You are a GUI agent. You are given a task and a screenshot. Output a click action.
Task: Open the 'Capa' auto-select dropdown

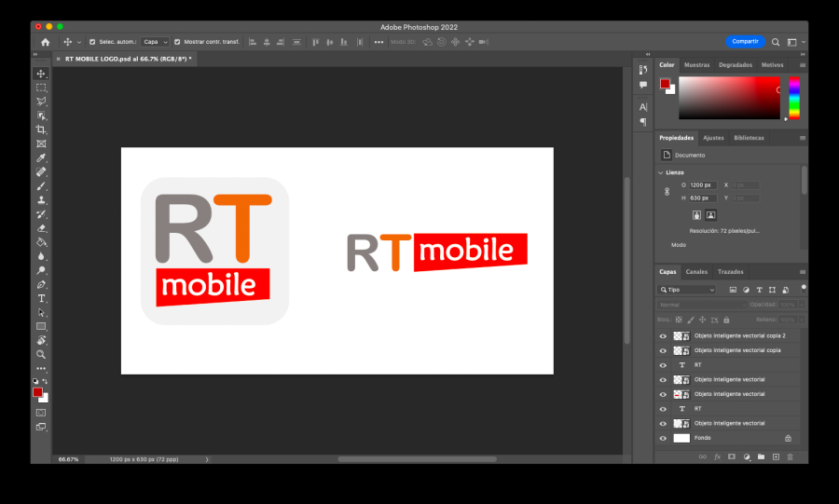(156, 42)
